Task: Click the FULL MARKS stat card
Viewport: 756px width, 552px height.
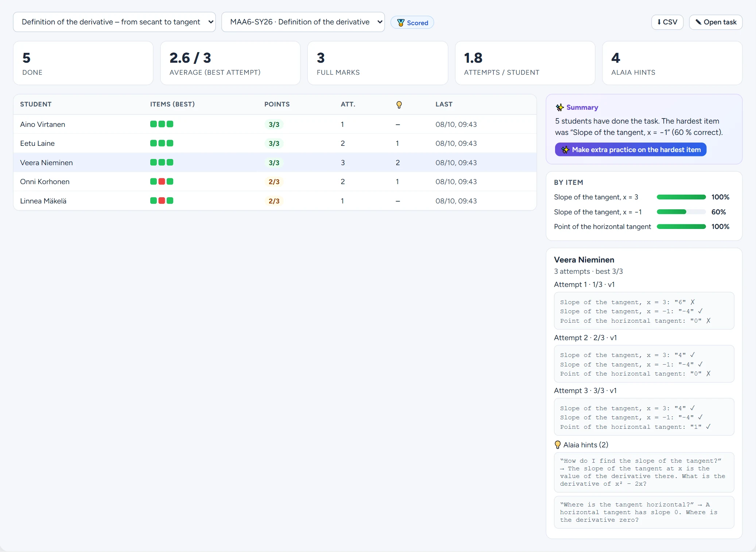Action: (378, 63)
